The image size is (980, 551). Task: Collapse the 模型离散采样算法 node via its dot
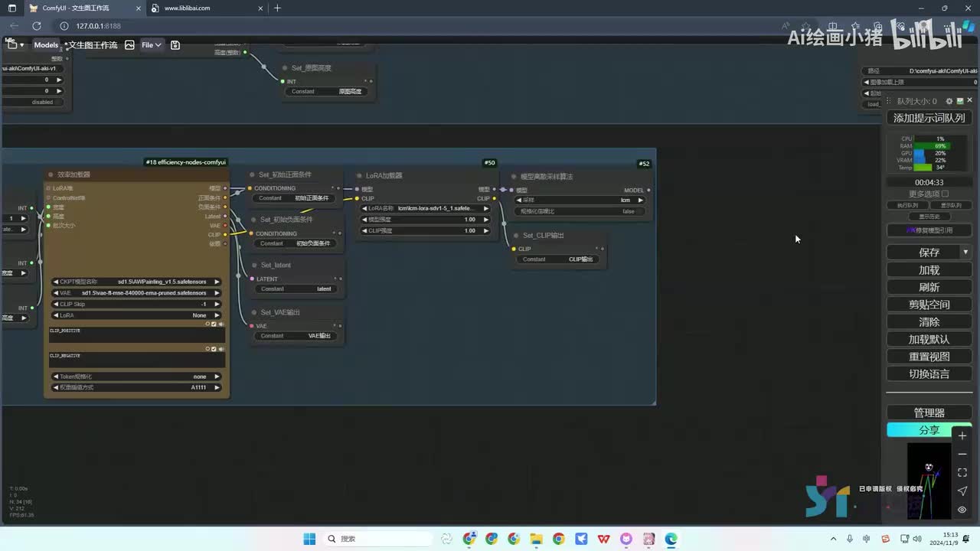pos(514,176)
